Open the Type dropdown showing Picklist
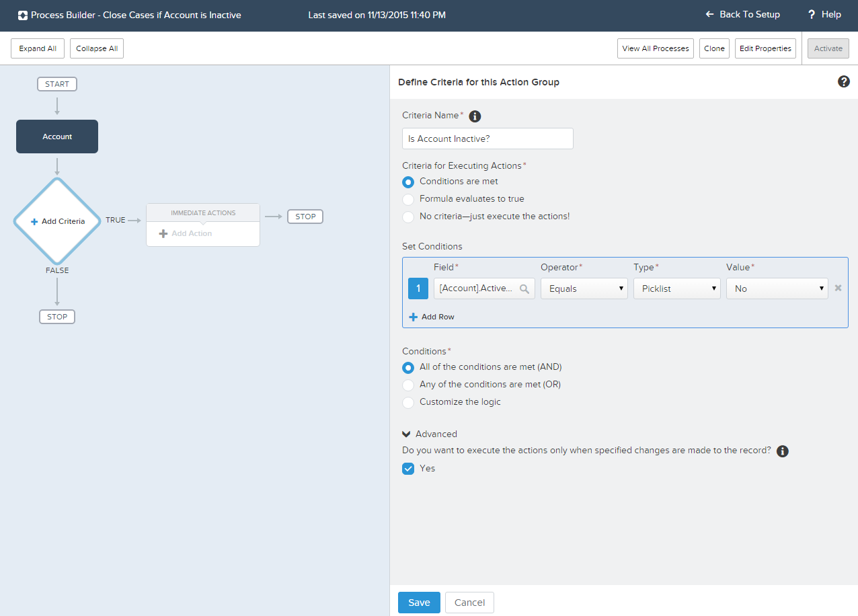This screenshot has width=858, height=616. 676,288
